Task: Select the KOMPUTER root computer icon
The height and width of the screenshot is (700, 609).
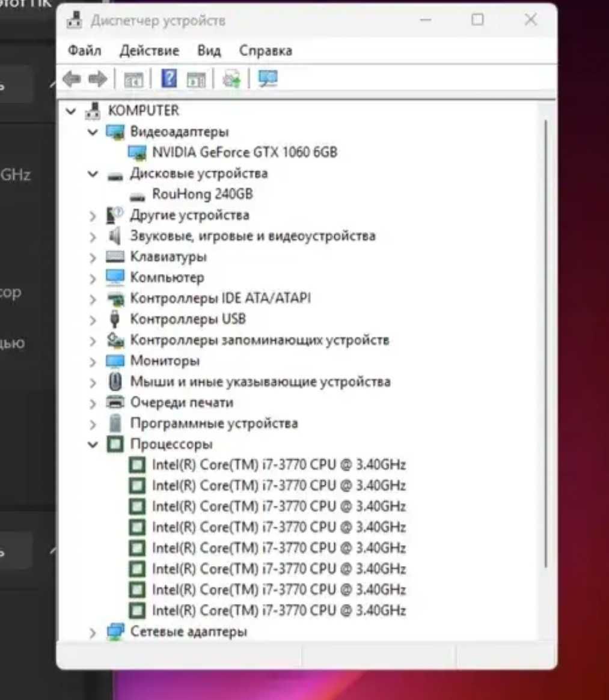Action: click(93, 111)
